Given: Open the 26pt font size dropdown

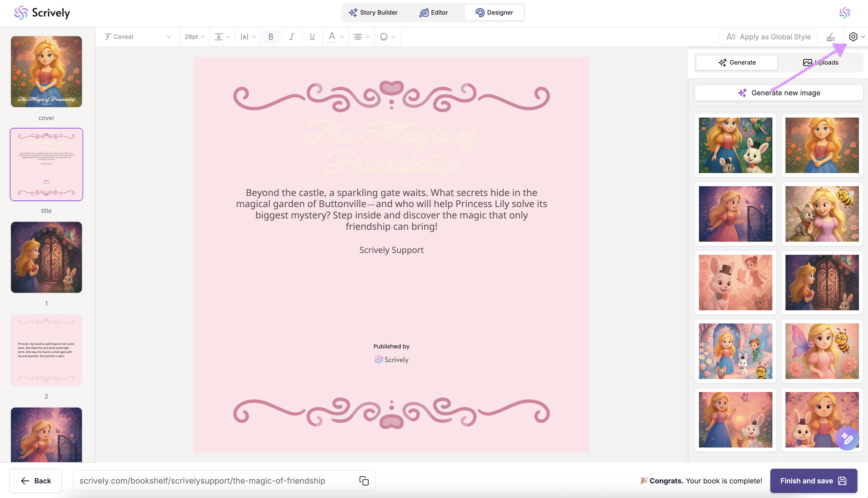Looking at the screenshot, I should click(194, 37).
